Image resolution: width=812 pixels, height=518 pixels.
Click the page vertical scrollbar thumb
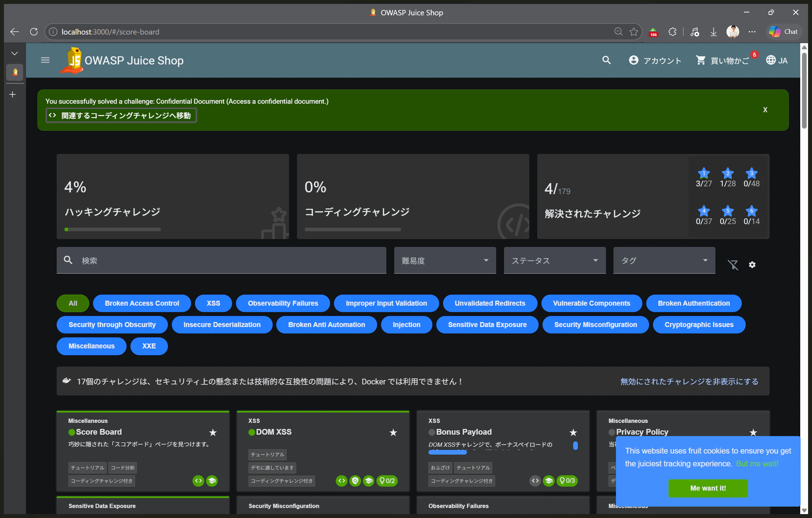pos(804,90)
